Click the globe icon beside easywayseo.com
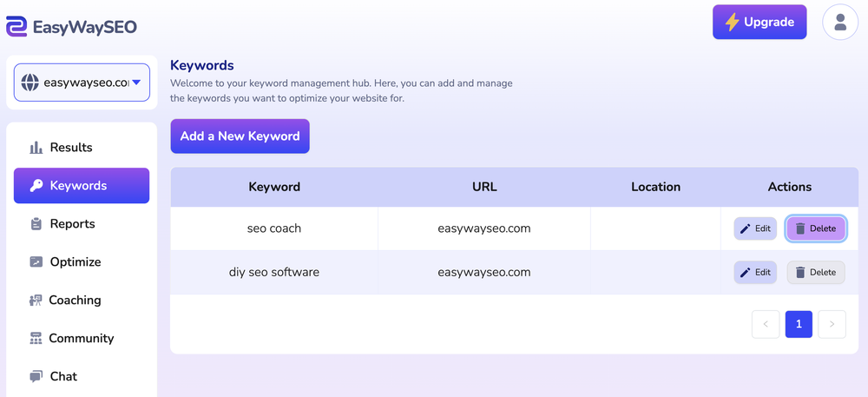The width and height of the screenshot is (868, 397). point(30,83)
